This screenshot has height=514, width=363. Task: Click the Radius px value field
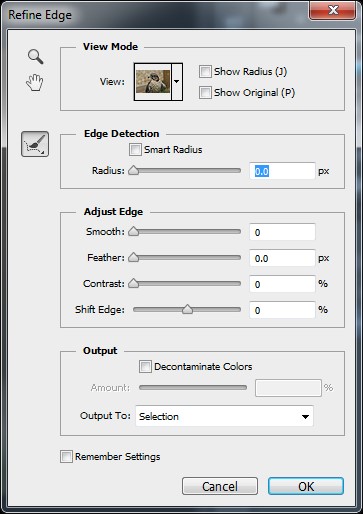(282, 171)
